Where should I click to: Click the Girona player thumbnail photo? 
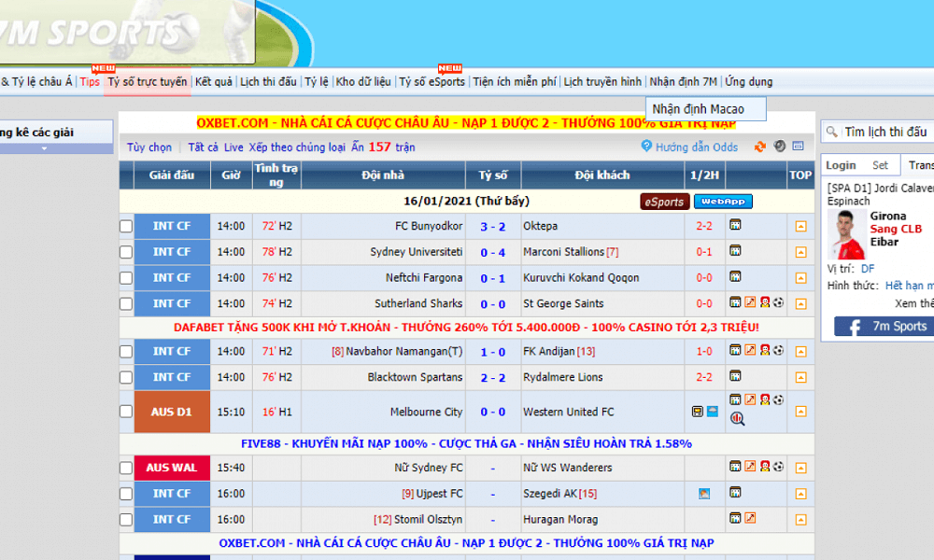pyautogui.click(x=847, y=234)
